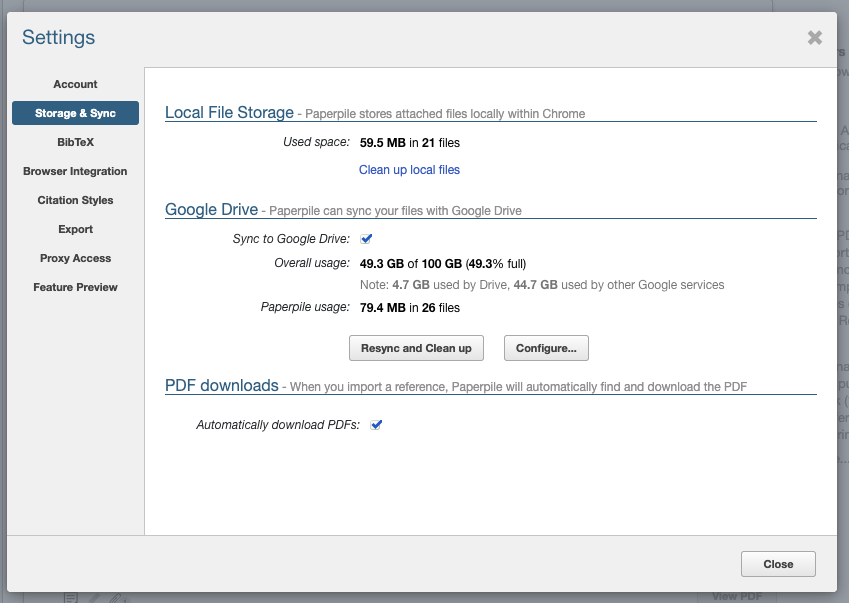Click the Settings dialog title
The height and width of the screenshot is (603, 849).
58,37
